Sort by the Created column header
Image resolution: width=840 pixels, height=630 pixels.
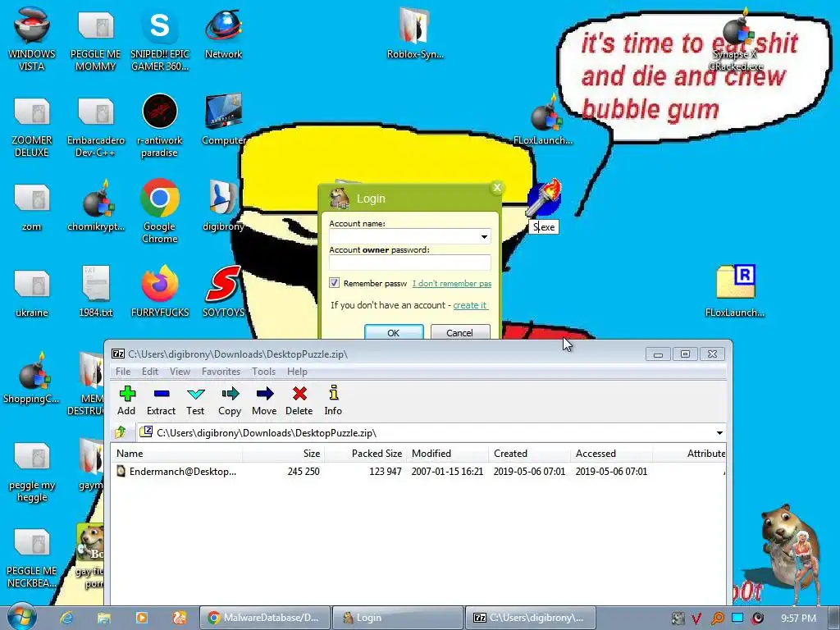(529, 453)
